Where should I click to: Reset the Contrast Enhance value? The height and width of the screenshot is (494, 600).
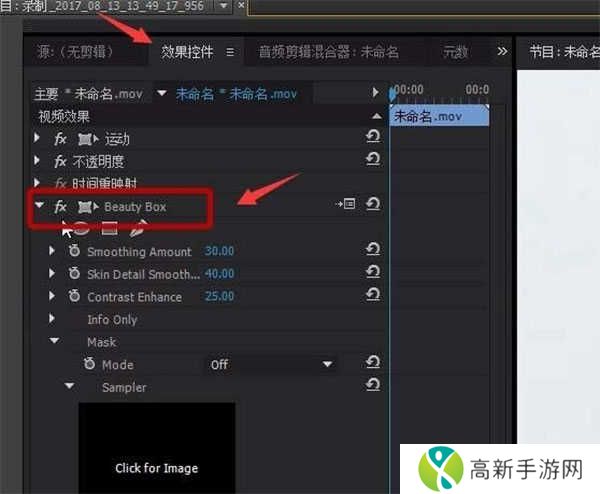point(373,296)
